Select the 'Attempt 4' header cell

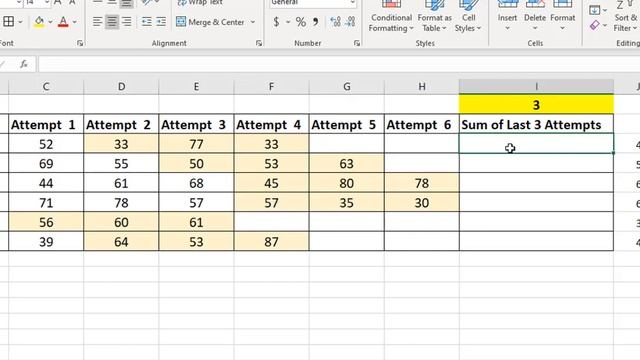[271, 124]
